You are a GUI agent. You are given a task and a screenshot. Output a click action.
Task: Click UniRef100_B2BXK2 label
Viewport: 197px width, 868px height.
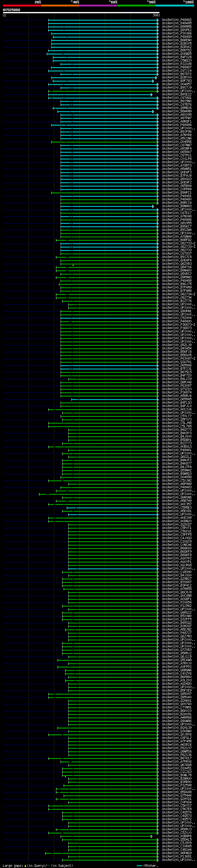pyautogui.click(x=176, y=47)
